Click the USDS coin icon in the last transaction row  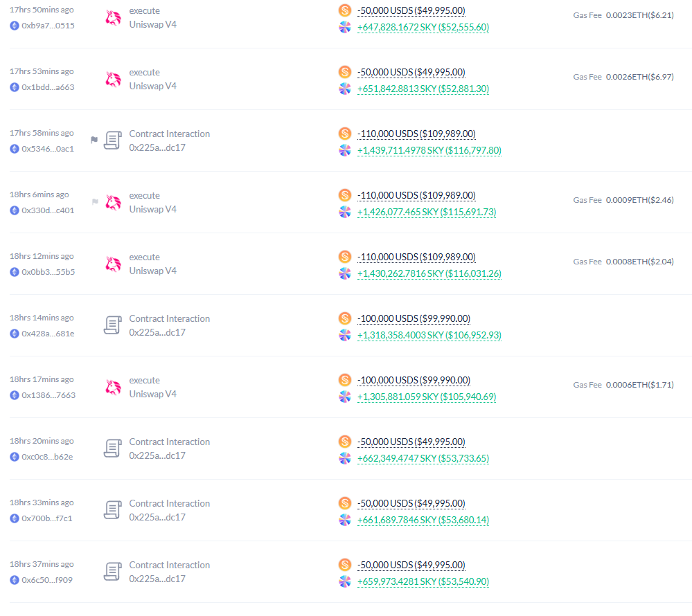344,565
